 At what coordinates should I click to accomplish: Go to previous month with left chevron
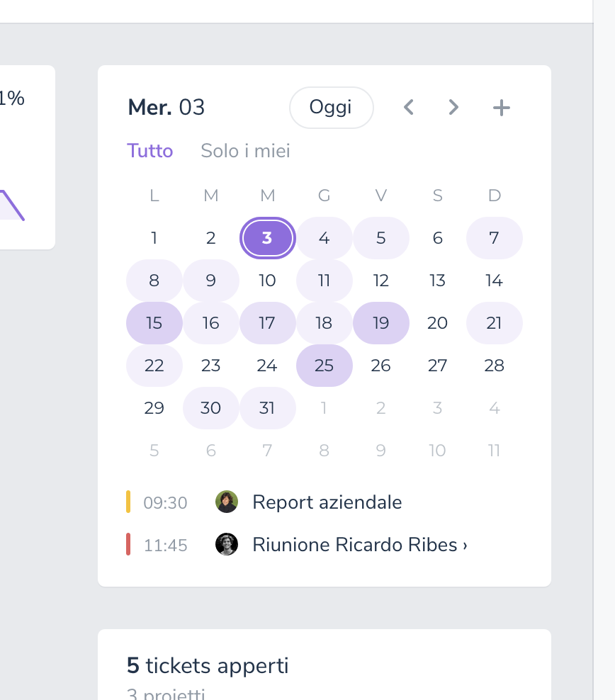[x=408, y=108]
